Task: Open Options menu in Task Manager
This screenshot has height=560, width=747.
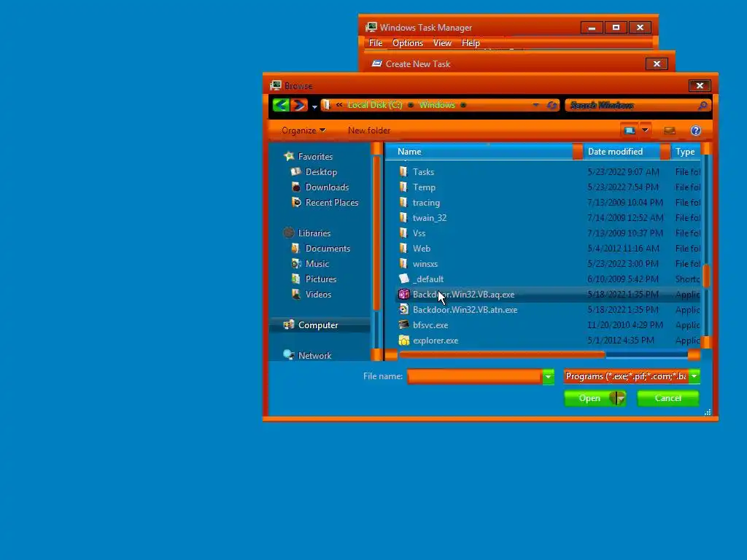Action: (407, 43)
